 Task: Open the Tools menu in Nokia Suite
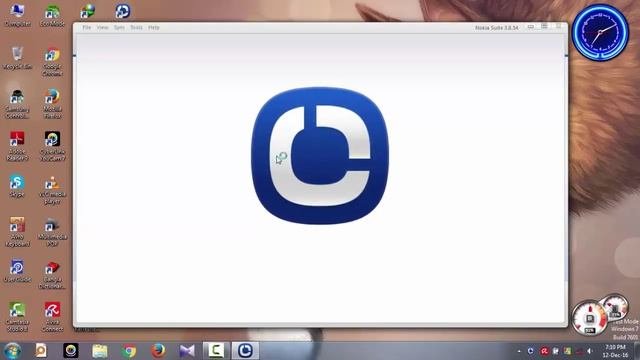pos(136,27)
